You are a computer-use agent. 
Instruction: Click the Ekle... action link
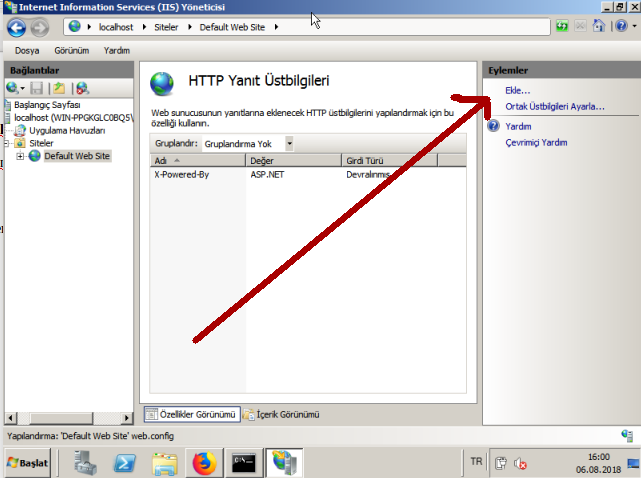pyautogui.click(x=518, y=90)
